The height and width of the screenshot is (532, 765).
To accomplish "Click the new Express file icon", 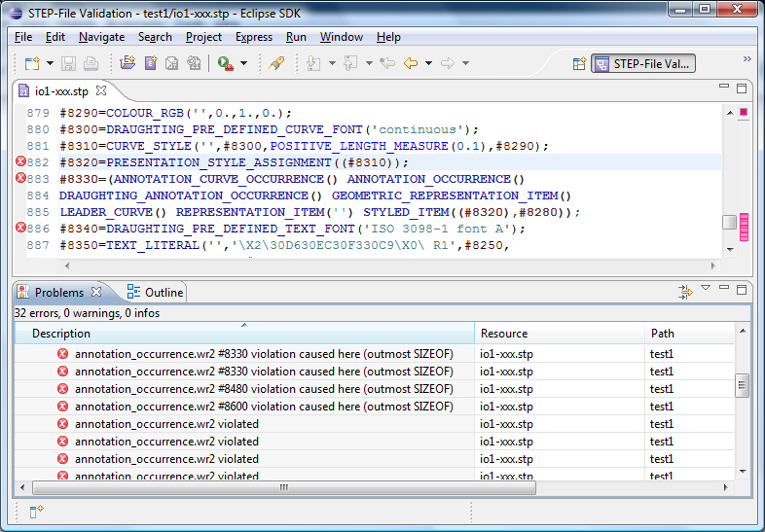I will click(x=151, y=63).
